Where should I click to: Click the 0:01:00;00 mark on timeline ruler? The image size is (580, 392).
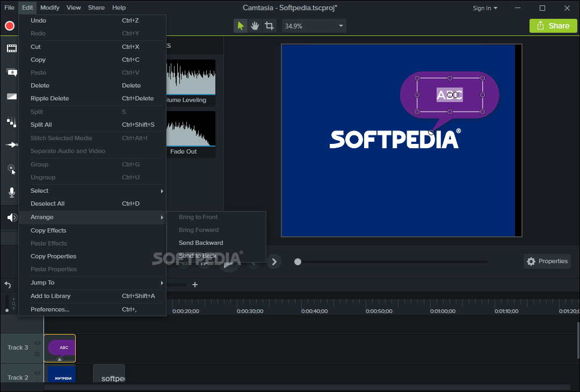(443, 311)
